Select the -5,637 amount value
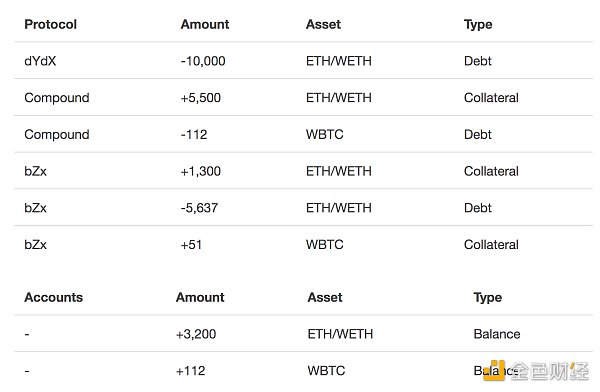This screenshot has width=600, height=392. tap(199, 208)
